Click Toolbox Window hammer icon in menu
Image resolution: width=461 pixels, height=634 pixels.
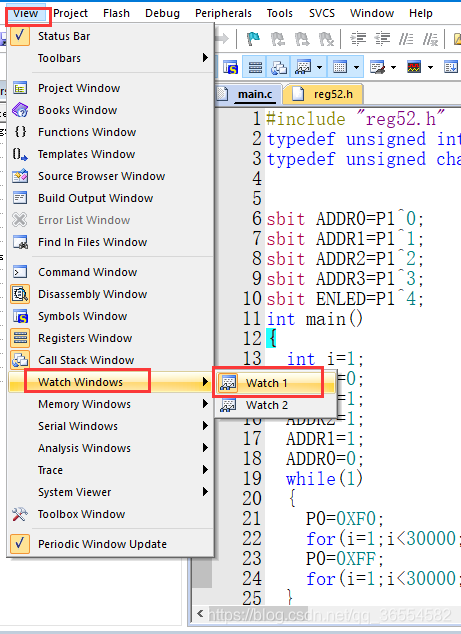(x=20, y=514)
